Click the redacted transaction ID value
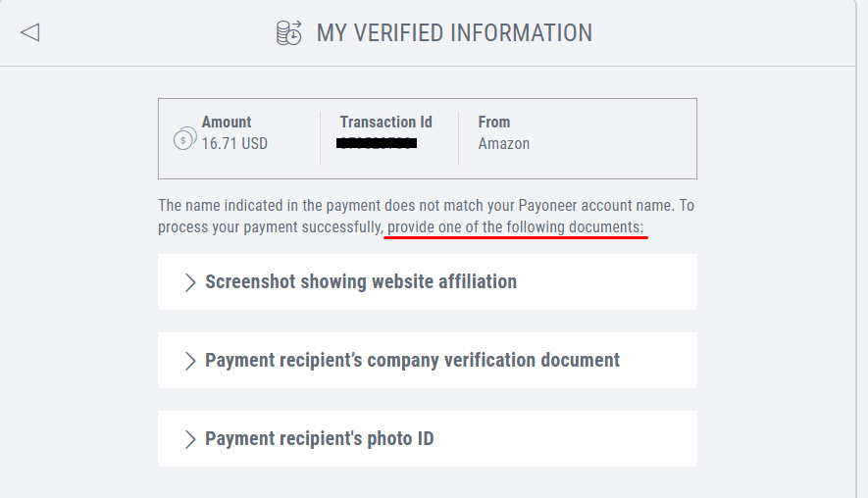The width and height of the screenshot is (868, 498). (x=377, y=144)
